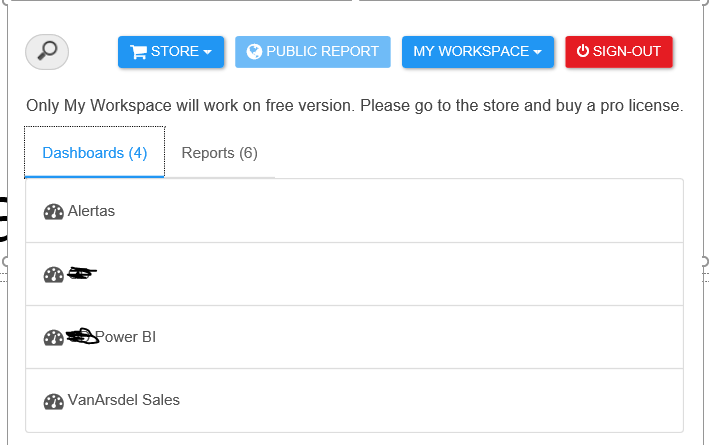Click the power icon on SIGN-OUT
This screenshot has height=445, width=709.
coord(583,51)
